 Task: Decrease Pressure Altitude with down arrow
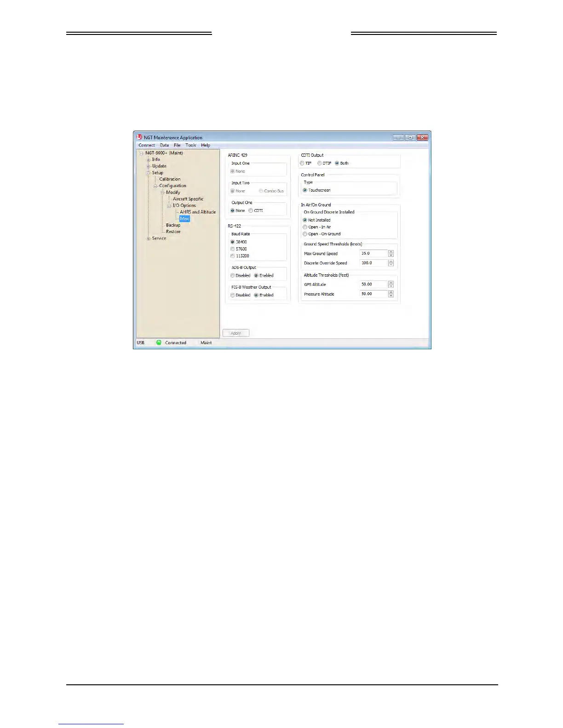391,296
